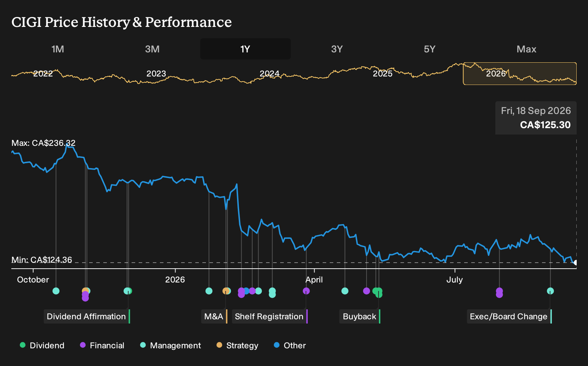Click the lower green Dividend dot above Buyback
Viewport: 588px width, 366px height.
coord(379,294)
